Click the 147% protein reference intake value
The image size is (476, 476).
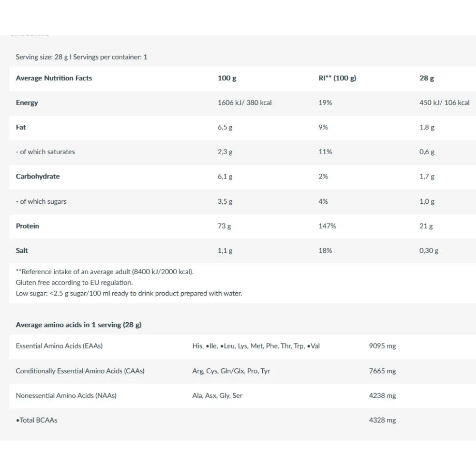coord(327,226)
